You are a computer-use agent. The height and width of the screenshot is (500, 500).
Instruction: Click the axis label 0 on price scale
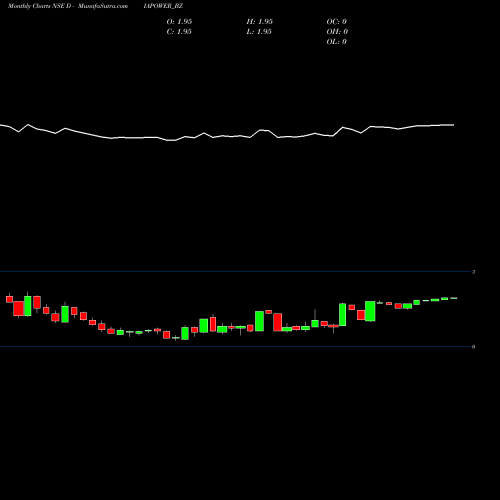click(x=473, y=347)
